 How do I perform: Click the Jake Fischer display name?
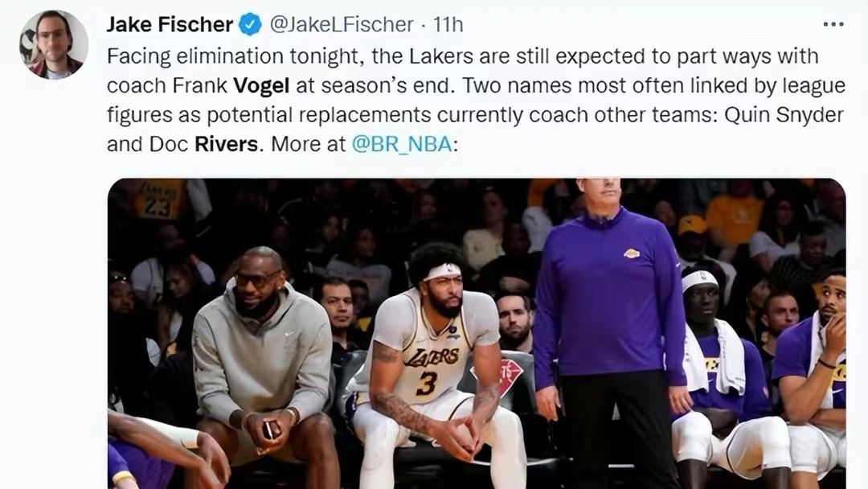pyautogui.click(x=170, y=25)
